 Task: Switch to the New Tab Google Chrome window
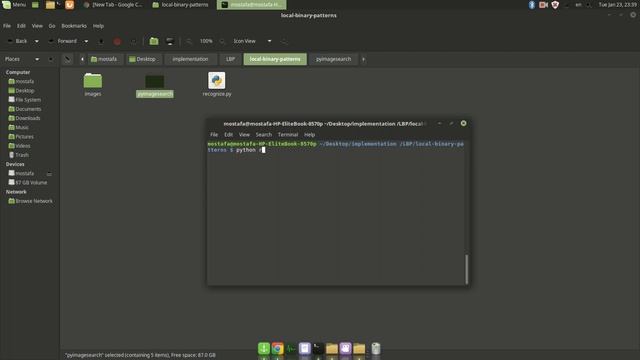(113, 5)
